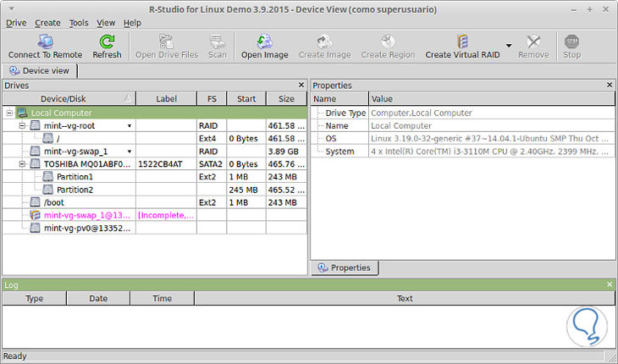Click the 1522CB4AT label cell

[x=166, y=164]
